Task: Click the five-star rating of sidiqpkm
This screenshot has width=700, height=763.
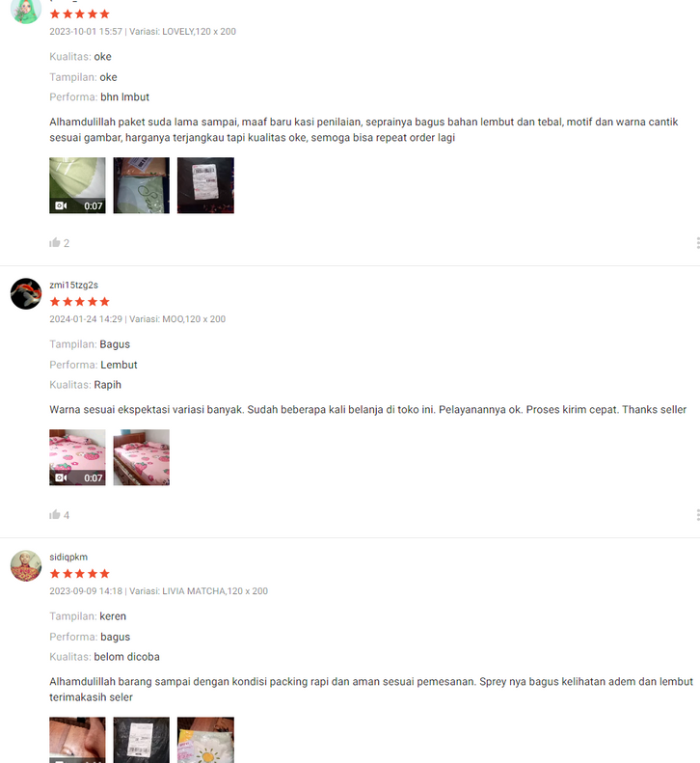Action: pyautogui.click(x=80, y=574)
